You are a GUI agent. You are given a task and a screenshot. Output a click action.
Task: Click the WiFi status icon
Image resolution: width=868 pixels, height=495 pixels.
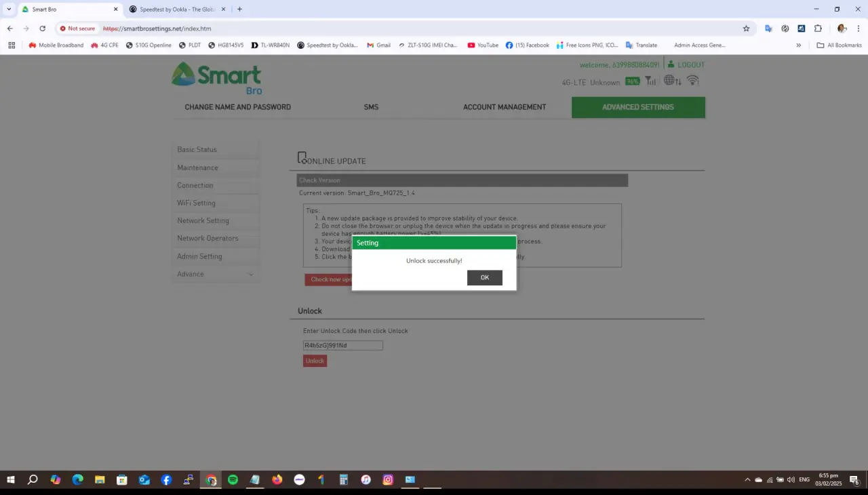click(693, 80)
